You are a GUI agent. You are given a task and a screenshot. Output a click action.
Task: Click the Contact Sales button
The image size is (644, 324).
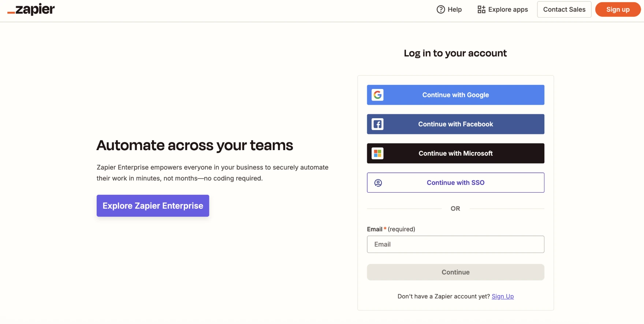pyautogui.click(x=564, y=10)
